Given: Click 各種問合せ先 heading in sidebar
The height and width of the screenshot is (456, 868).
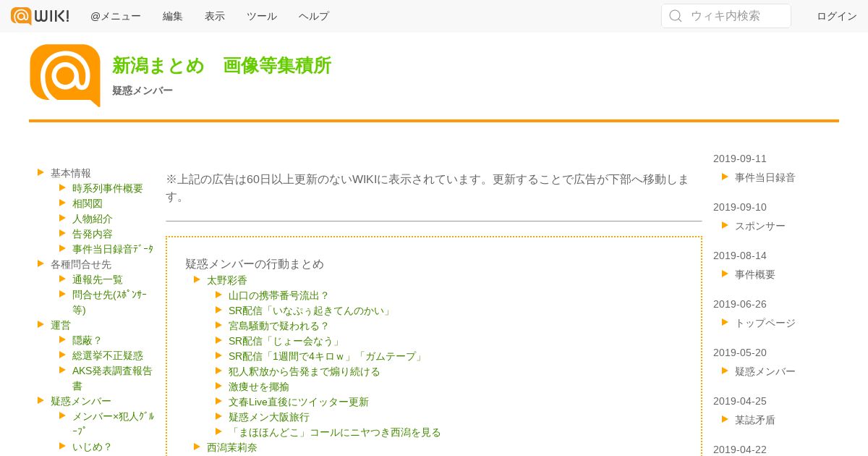Looking at the screenshot, I should coord(81,264).
